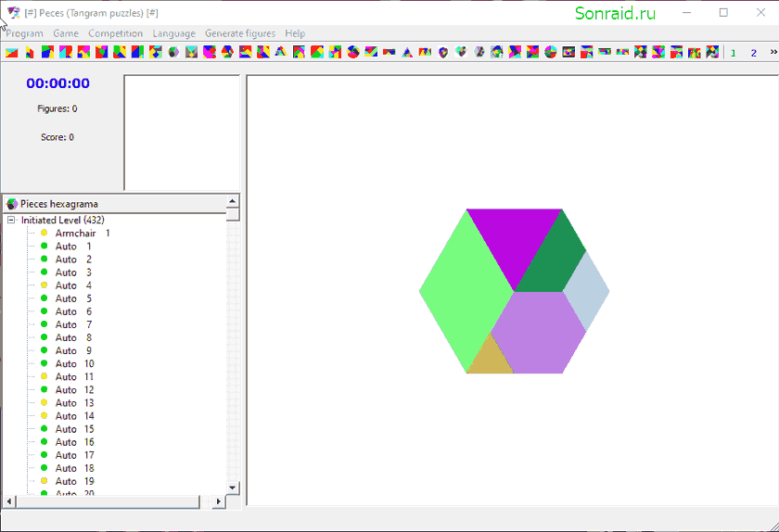Click the green status dot beside Auto 17
779x532 pixels.
click(45, 455)
